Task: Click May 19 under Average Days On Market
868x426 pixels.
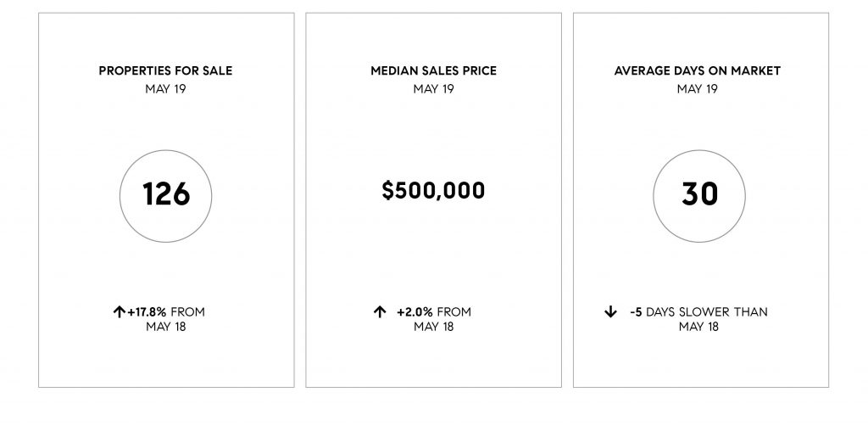Action: click(698, 88)
